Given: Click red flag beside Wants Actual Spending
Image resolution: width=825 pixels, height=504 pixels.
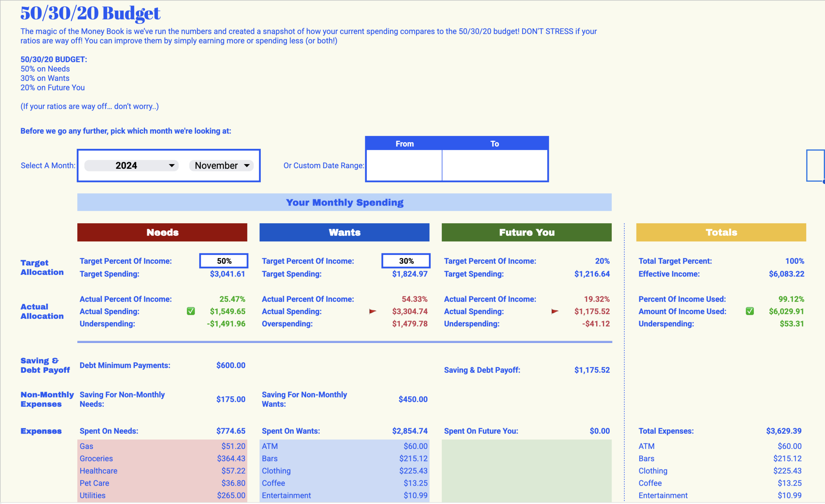Looking at the screenshot, I should click(372, 311).
